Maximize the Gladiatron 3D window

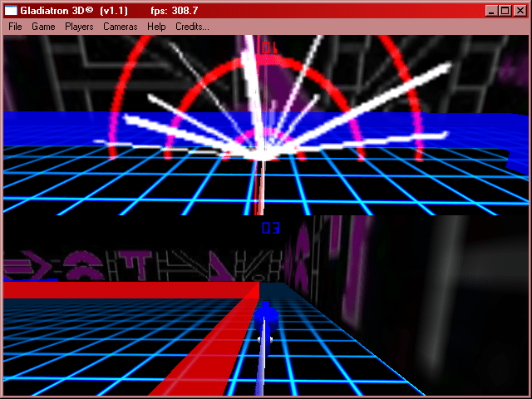pyautogui.click(x=505, y=11)
